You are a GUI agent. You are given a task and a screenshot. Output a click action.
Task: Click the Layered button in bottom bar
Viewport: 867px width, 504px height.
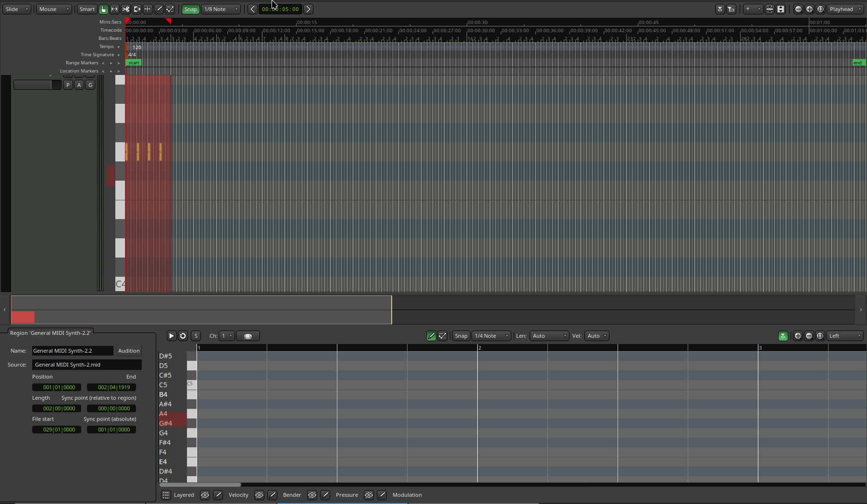[x=178, y=495]
